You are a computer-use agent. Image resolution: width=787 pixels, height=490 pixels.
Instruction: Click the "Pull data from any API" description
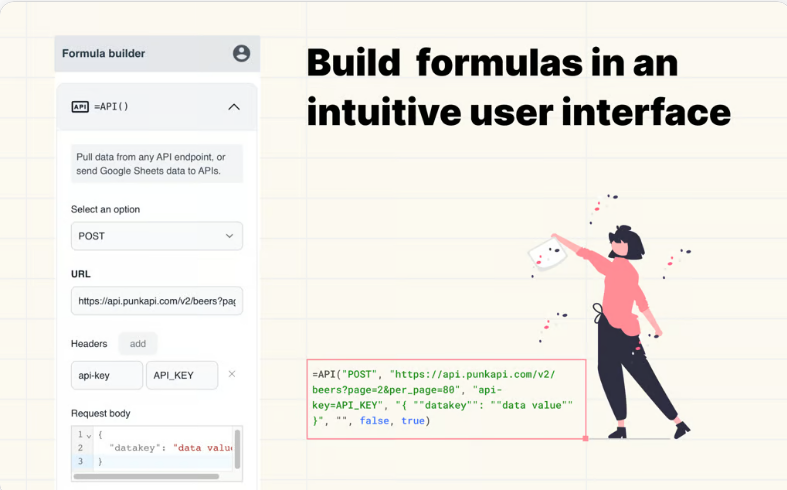[156, 164]
